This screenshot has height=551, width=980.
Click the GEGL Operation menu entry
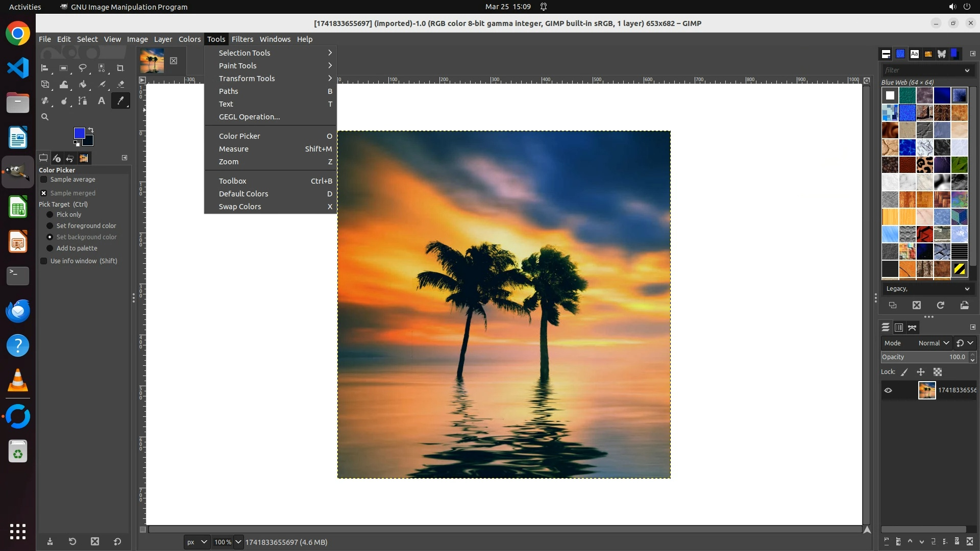coord(249,117)
